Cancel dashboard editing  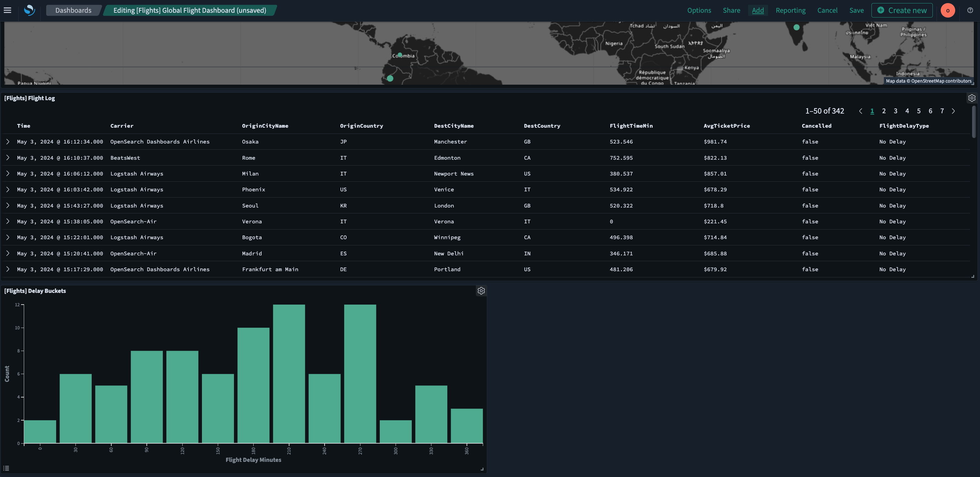pyautogui.click(x=827, y=10)
